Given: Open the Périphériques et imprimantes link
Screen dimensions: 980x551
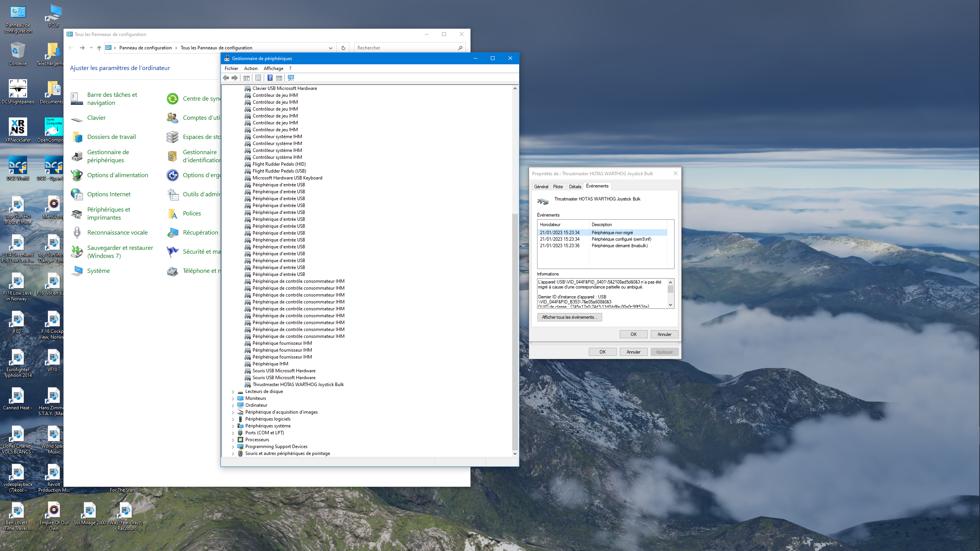Looking at the screenshot, I should 108,214.
